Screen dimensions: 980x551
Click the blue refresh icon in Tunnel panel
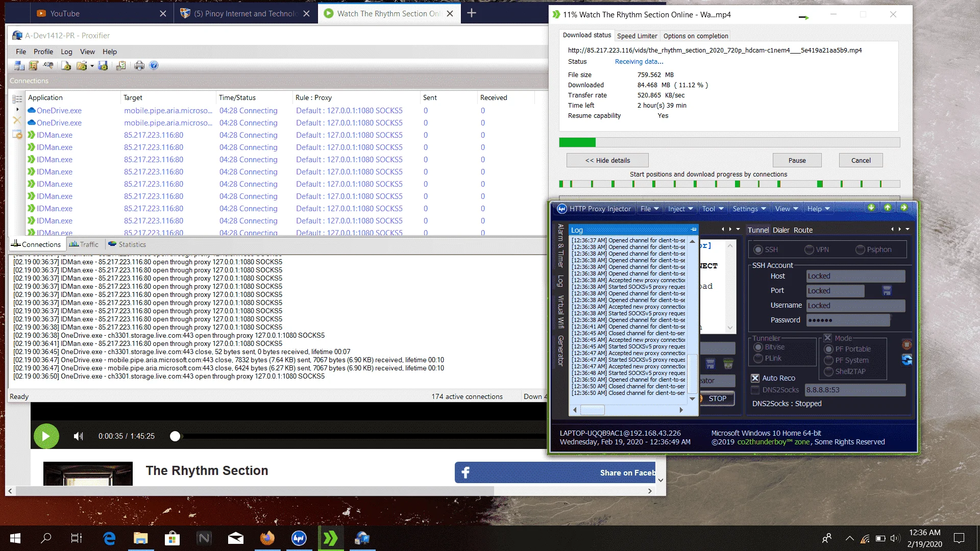click(907, 360)
